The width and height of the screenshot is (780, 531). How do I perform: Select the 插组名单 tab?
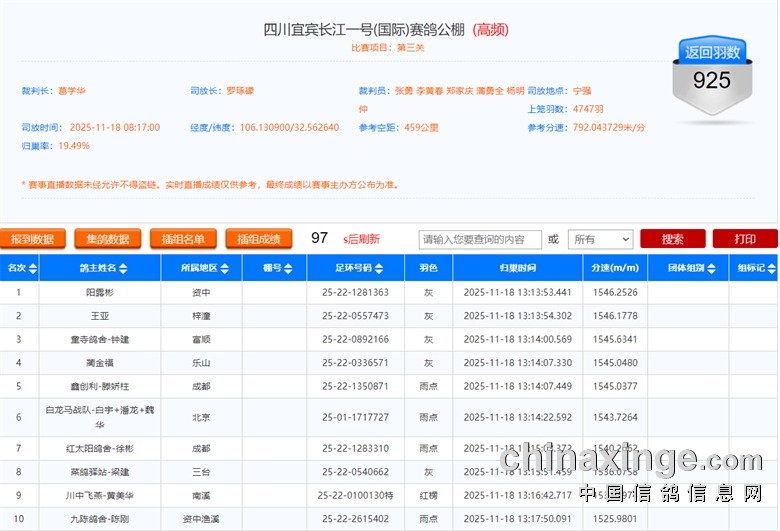tap(183, 239)
